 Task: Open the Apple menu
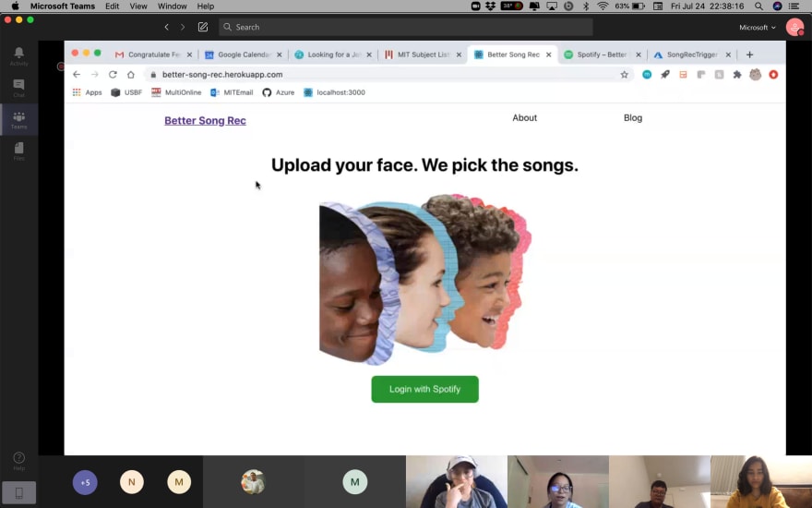pyautogui.click(x=15, y=6)
